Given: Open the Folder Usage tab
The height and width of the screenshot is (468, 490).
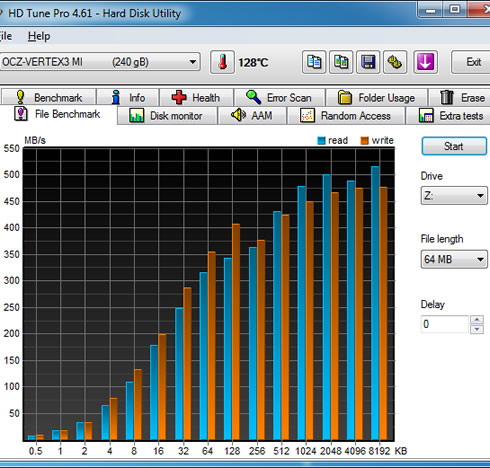Looking at the screenshot, I should click(376, 98).
